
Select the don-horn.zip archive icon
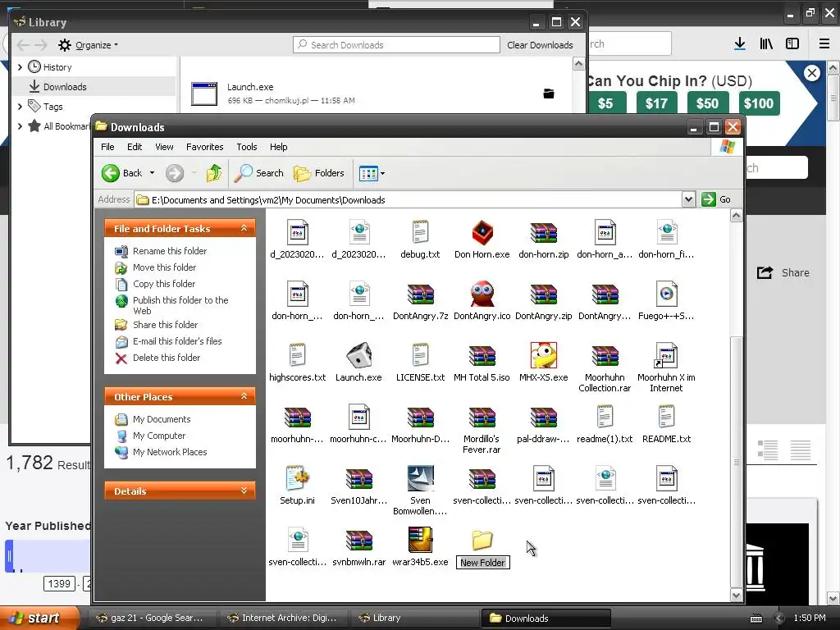543,232
